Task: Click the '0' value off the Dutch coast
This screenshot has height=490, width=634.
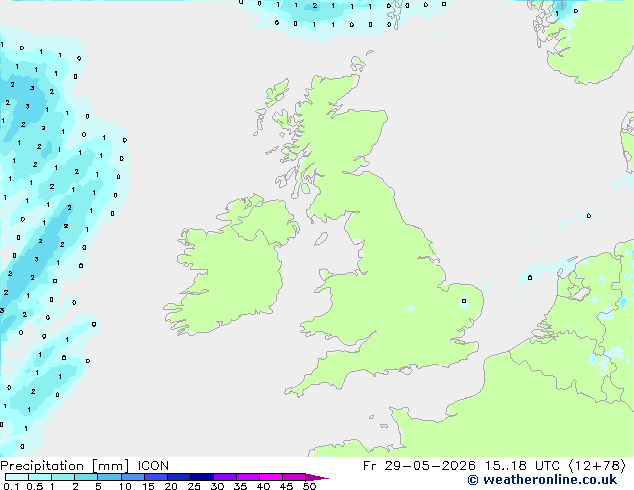Action: (530, 278)
